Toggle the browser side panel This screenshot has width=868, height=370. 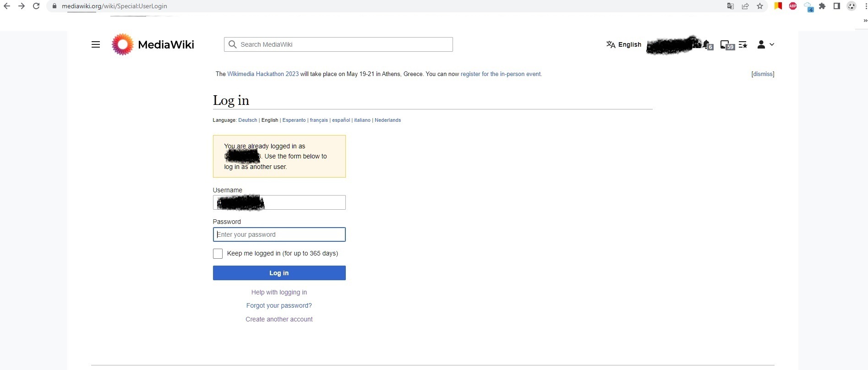point(837,6)
